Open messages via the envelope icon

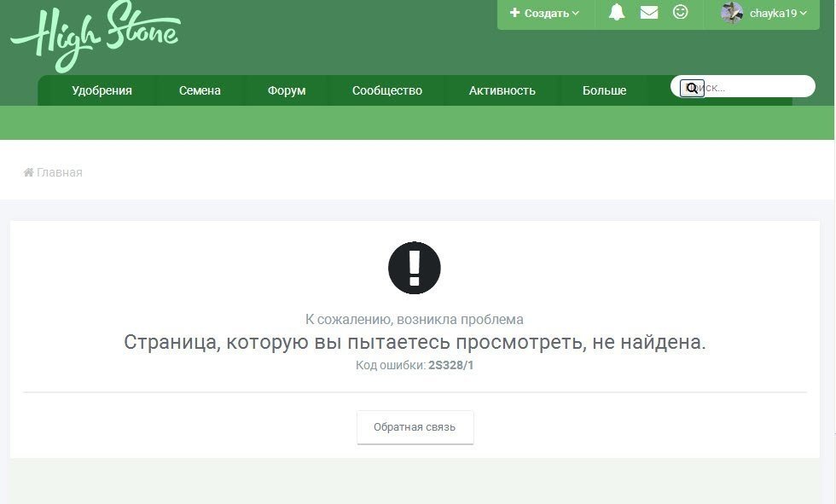pyautogui.click(x=649, y=12)
